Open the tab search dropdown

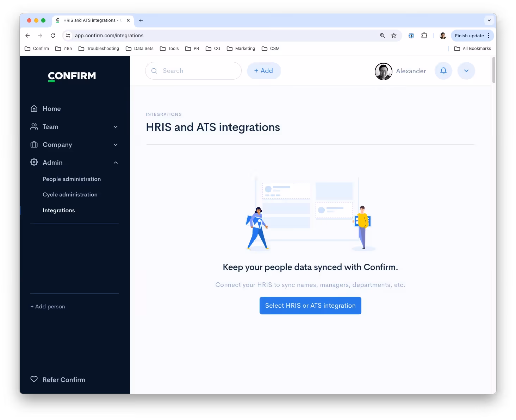489,20
